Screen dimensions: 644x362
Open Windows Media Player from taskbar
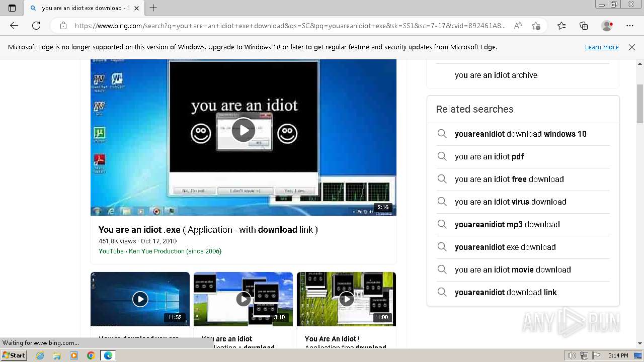coord(74,355)
